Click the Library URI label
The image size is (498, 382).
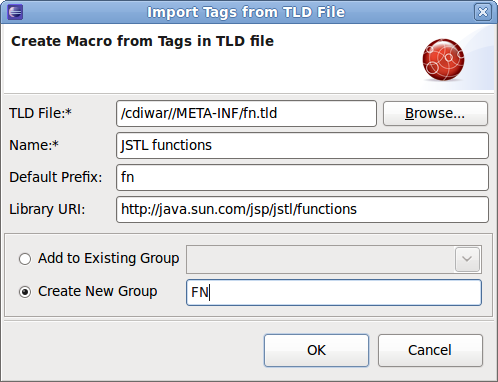(x=47, y=209)
